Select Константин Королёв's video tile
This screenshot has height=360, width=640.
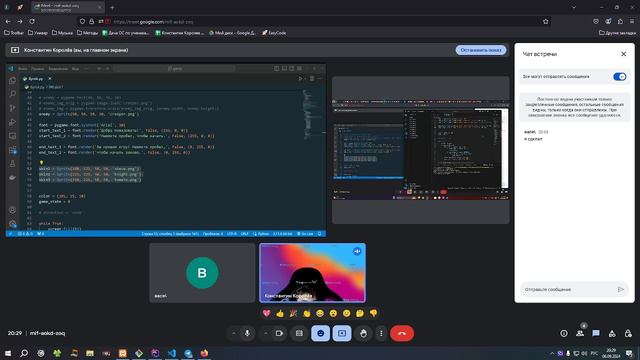click(313, 273)
